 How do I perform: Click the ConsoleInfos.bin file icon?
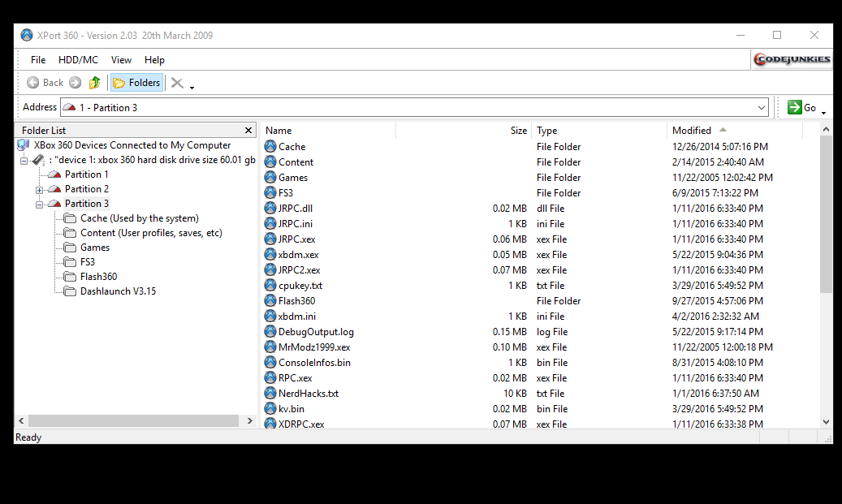pos(270,362)
